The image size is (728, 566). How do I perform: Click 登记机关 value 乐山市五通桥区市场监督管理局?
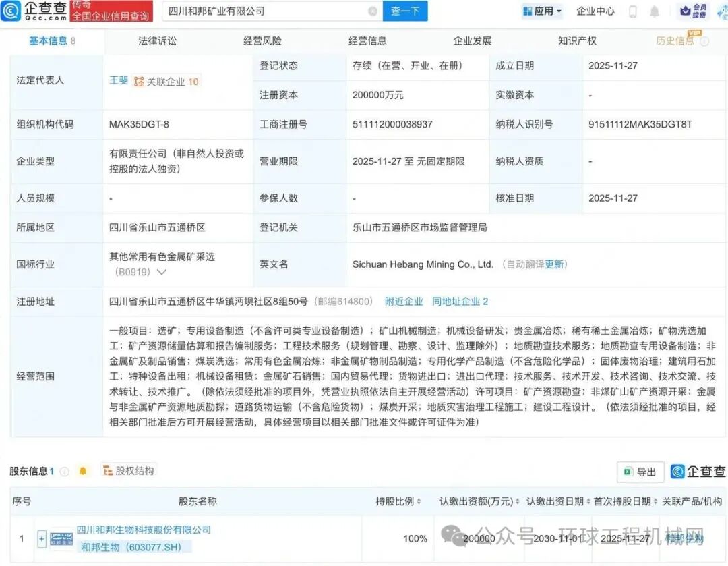click(420, 228)
